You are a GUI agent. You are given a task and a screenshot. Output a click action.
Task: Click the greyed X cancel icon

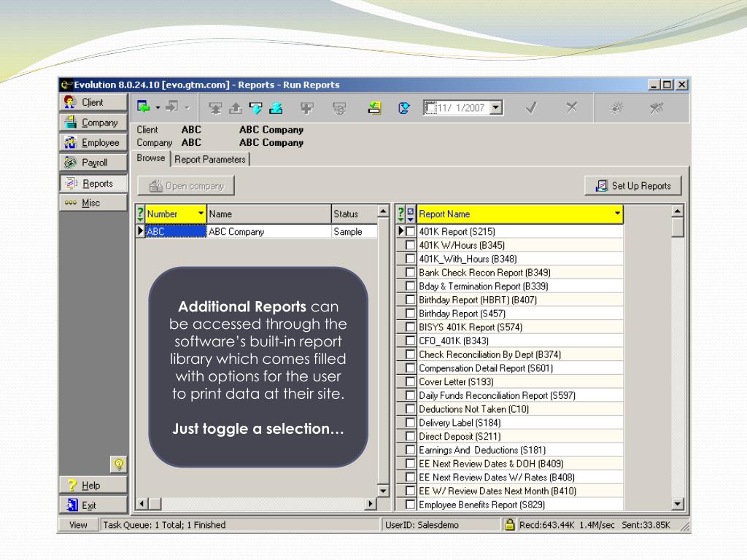(x=572, y=108)
